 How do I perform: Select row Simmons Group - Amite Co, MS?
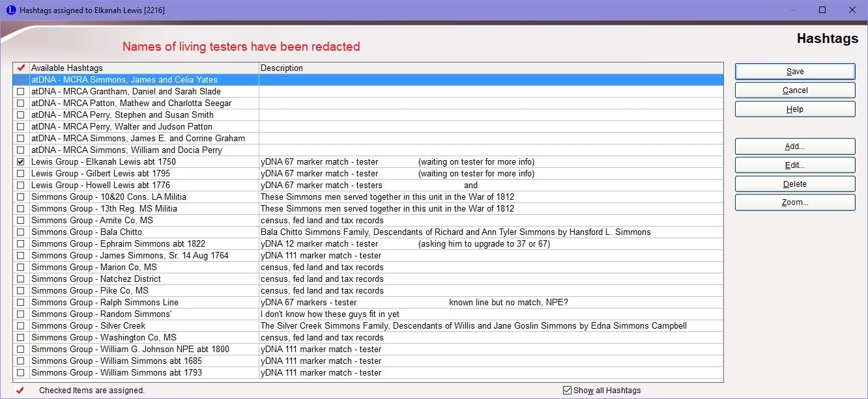coord(368,221)
